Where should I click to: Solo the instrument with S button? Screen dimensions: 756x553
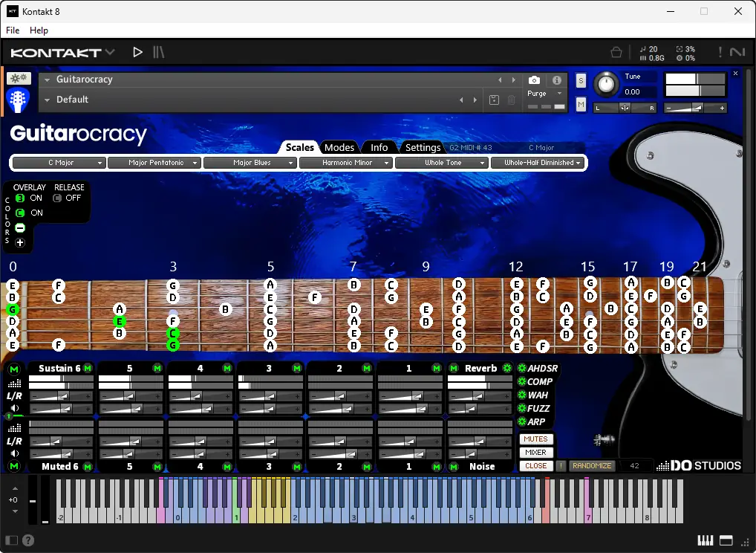coord(581,81)
